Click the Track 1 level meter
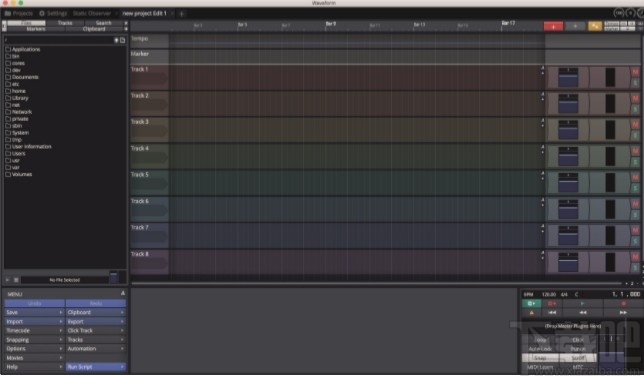 pyautogui.click(x=610, y=77)
